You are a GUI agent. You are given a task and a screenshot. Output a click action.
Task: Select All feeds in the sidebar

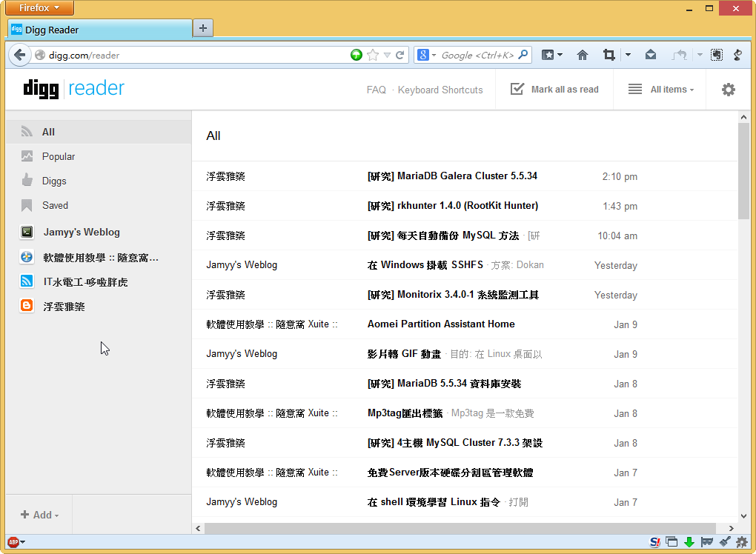tap(99, 132)
